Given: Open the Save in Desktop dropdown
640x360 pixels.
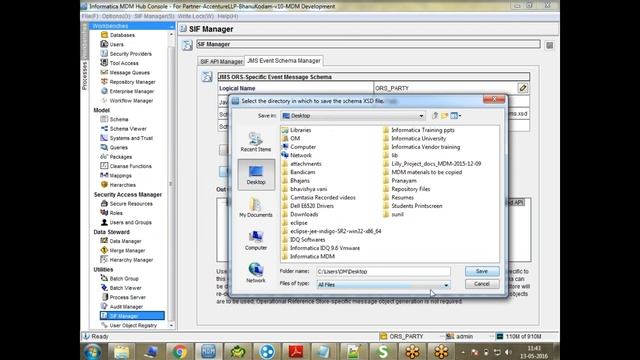Looking at the screenshot, I should coord(421,116).
